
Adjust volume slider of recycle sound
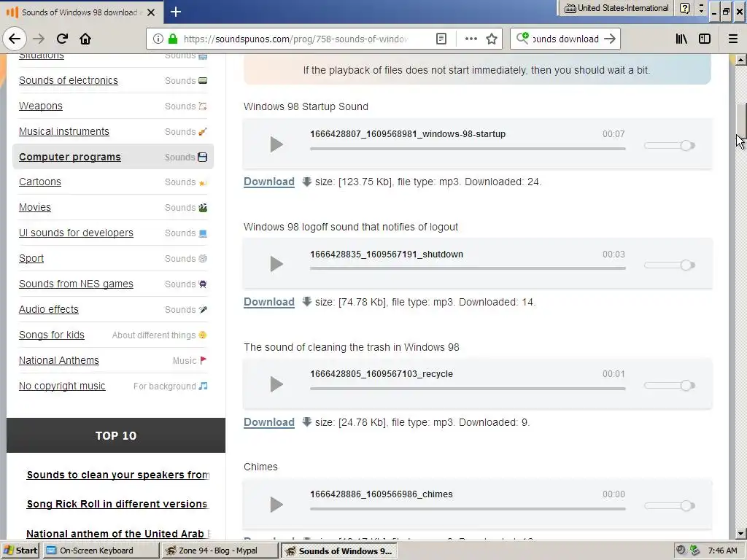(x=670, y=385)
